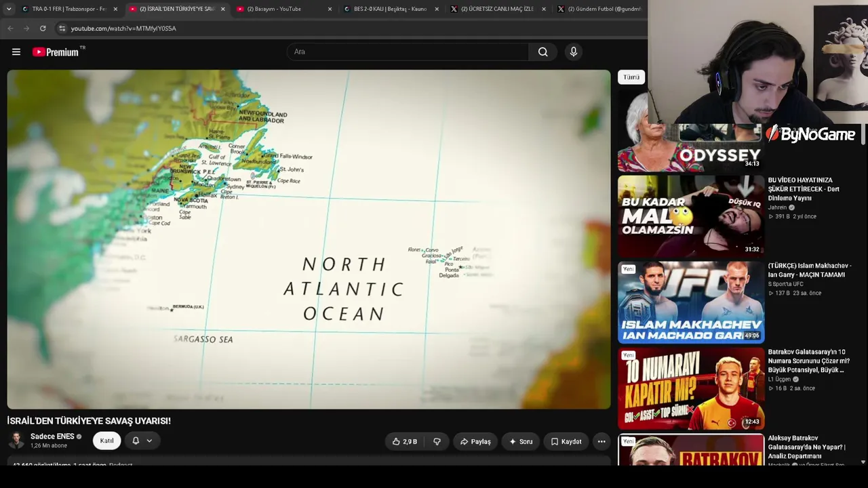Save the video with Kaydet
The image size is (868, 488).
click(x=566, y=441)
